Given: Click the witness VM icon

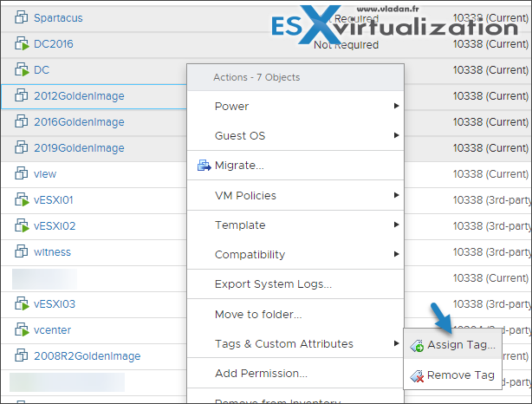Looking at the screenshot, I should (22, 251).
